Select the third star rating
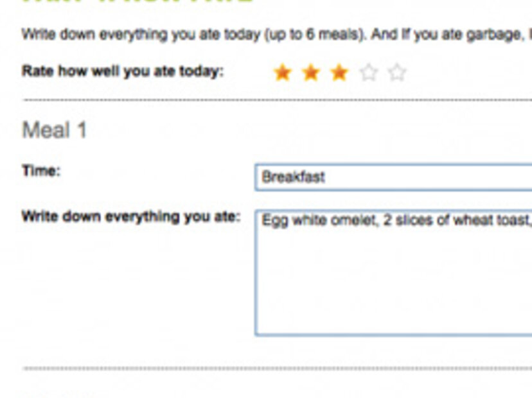This screenshot has width=532, height=398. tap(339, 73)
